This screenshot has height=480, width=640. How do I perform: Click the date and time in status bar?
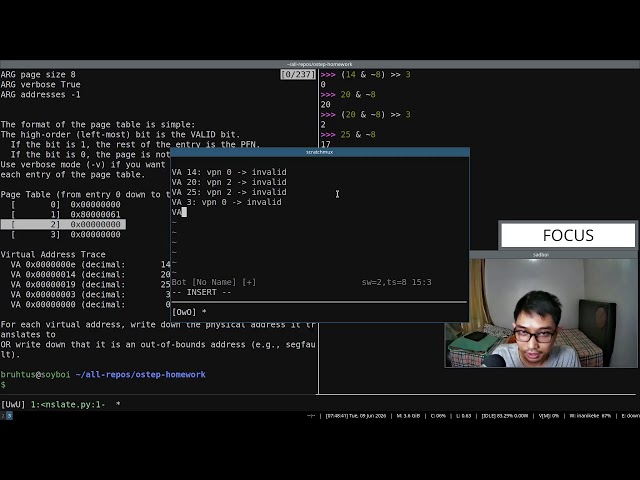point(356,416)
